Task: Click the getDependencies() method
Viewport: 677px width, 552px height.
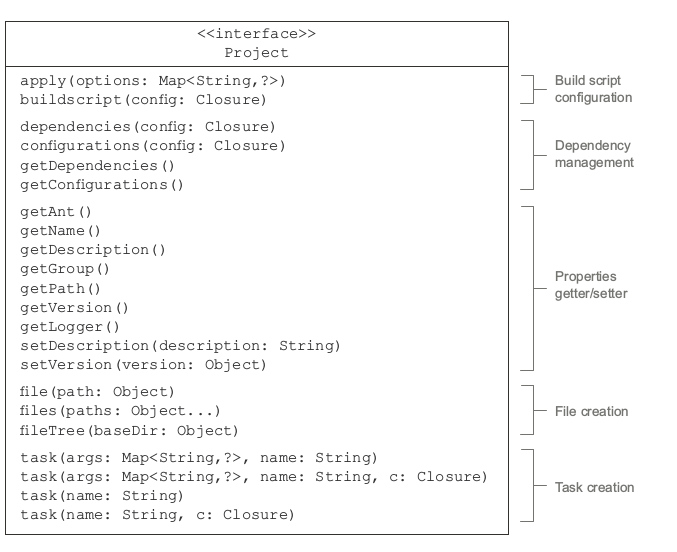Action: (x=97, y=165)
